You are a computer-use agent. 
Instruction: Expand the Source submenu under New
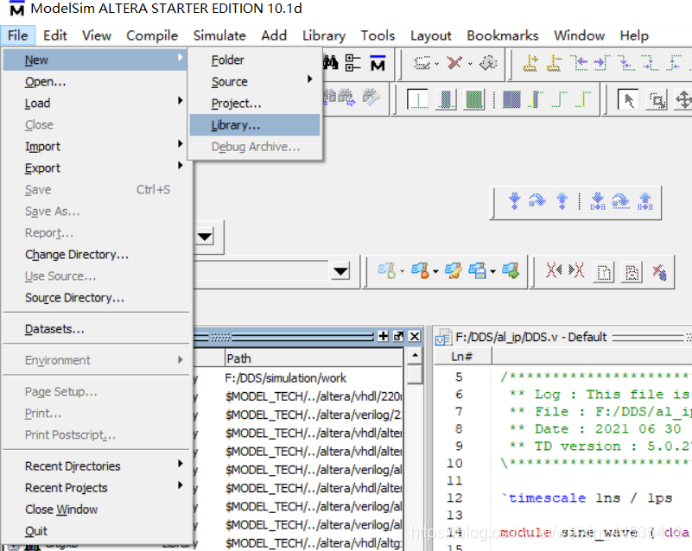tap(310, 79)
